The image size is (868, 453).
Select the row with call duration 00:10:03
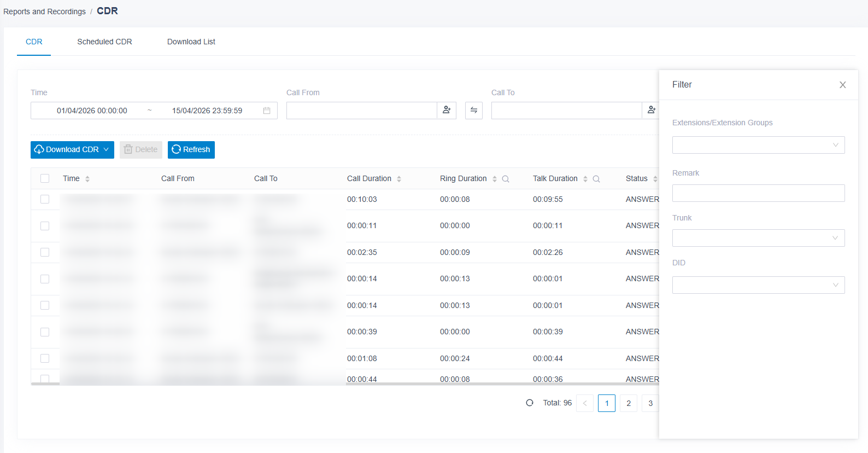(x=45, y=199)
